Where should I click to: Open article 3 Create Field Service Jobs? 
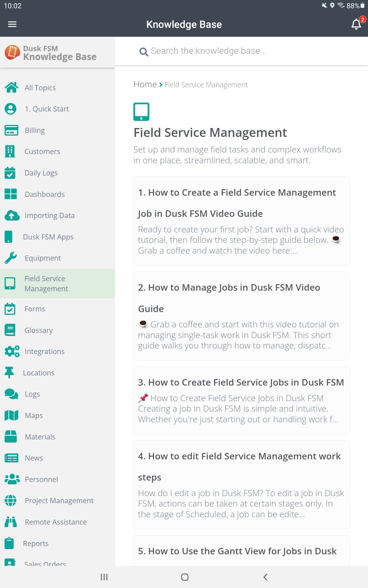click(x=241, y=401)
